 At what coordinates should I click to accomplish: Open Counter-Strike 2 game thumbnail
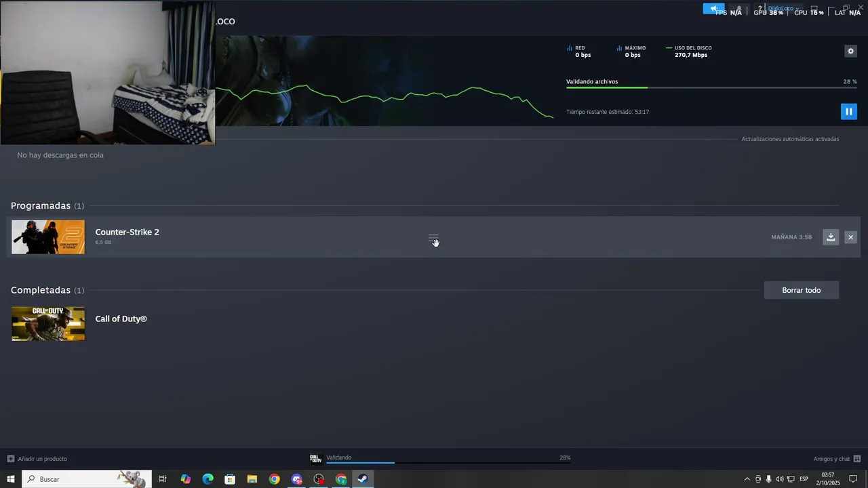(48, 237)
